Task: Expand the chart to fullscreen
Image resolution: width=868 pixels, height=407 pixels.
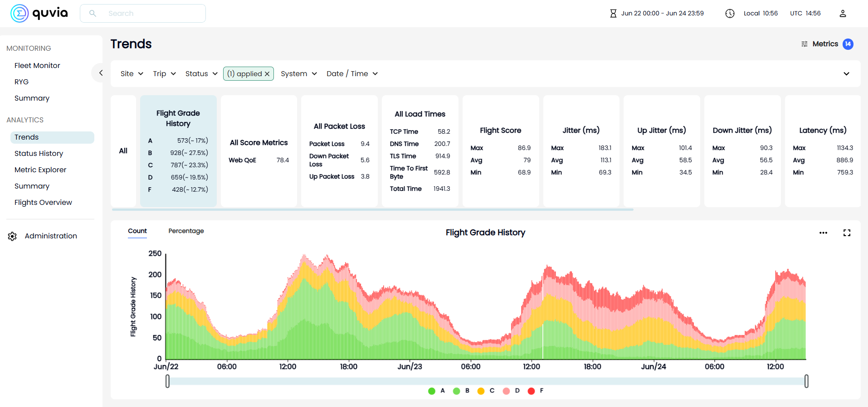Action: point(847,233)
